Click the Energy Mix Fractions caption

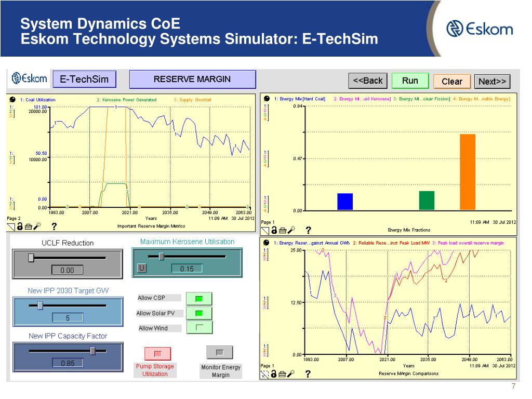[x=409, y=230]
